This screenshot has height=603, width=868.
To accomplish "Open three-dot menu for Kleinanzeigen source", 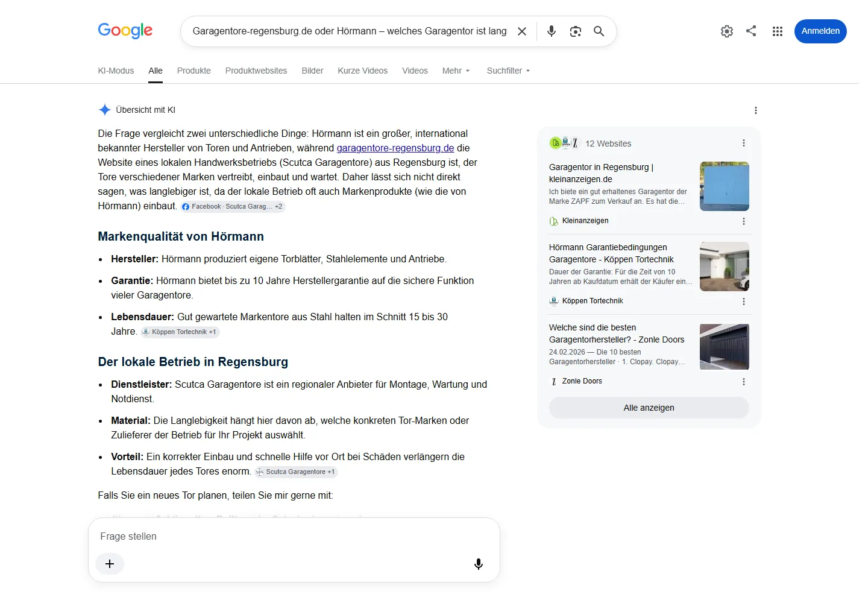I will [744, 221].
